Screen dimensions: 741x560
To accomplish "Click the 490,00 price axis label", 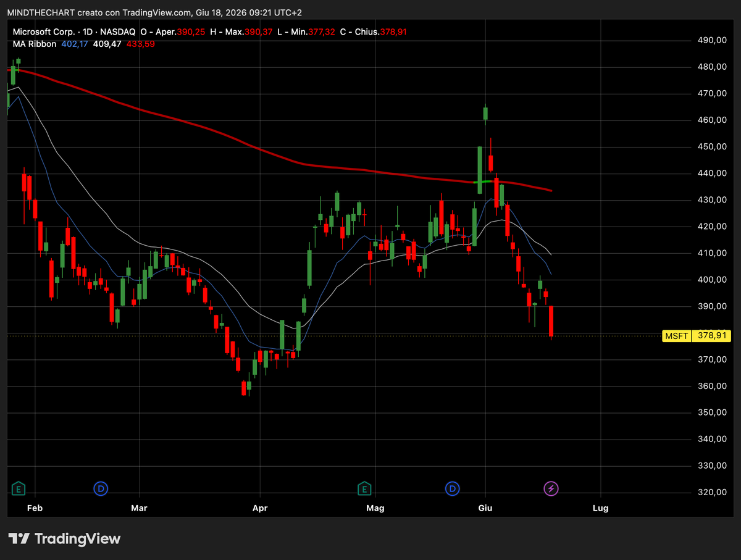I will (711, 40).
